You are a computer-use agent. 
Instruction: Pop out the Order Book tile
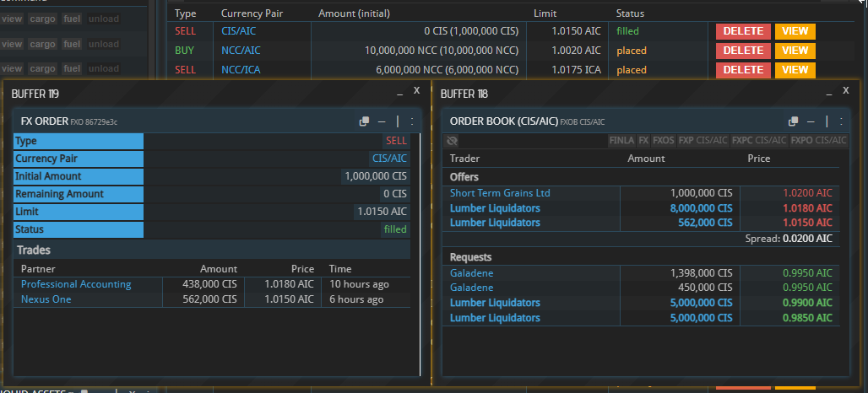tap(793, 121)
